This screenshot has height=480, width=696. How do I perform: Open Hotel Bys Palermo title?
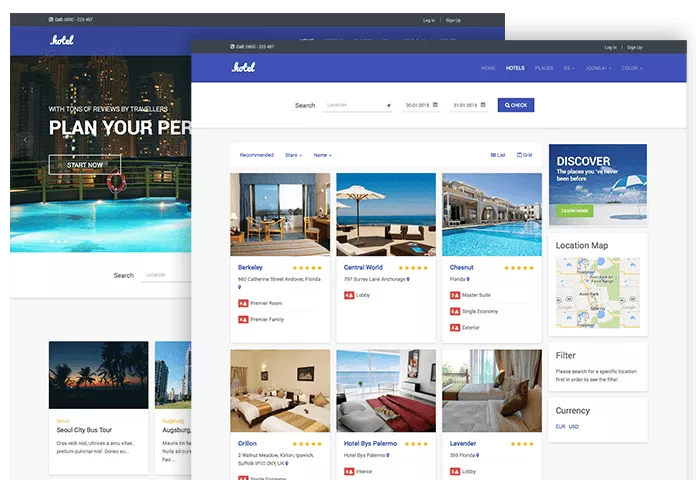(x=370, y=443)
